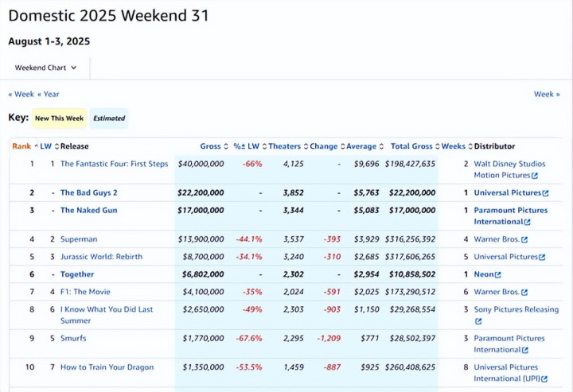
Task: Open the Weekend Chart dropdown
Action: 45,68
